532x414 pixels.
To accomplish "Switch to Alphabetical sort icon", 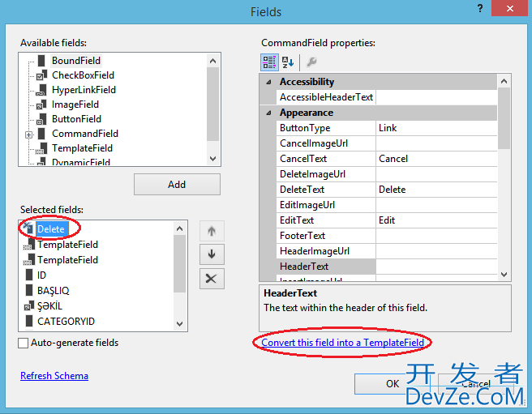I will click(x=288, y=62).
